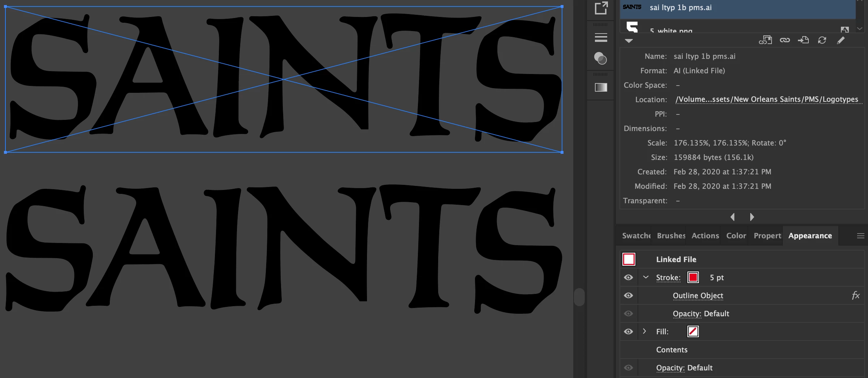The width and height of the screenshot is (868, 378).
Task: Open the Transparency panel icon
Action: (601, 58)
